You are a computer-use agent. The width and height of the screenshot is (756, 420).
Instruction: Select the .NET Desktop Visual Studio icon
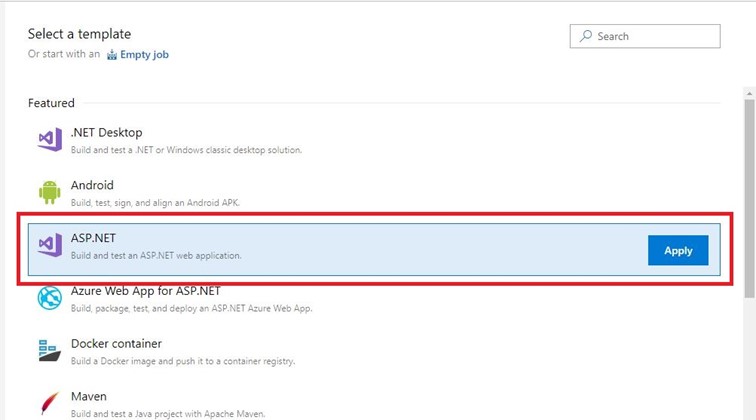coord(50,139)
